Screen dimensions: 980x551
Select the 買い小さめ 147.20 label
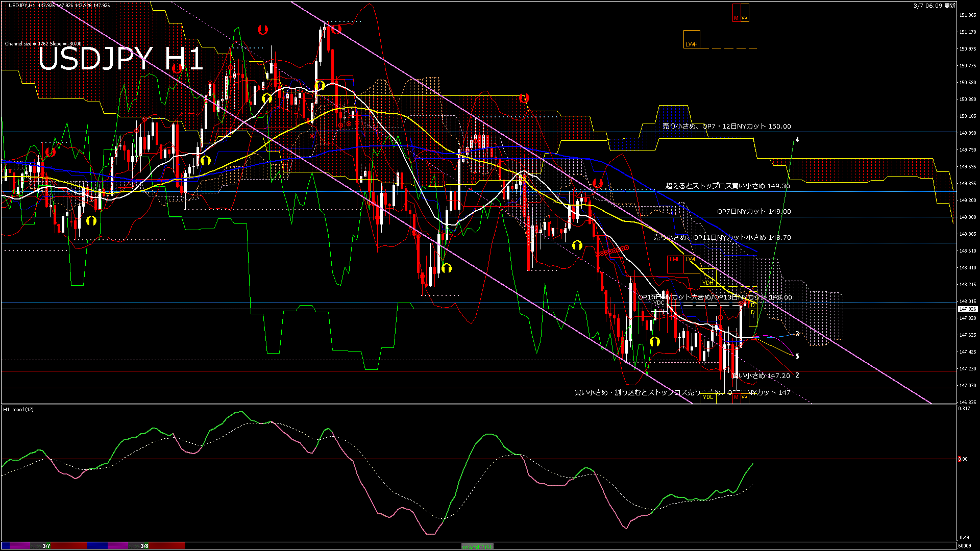(761, 375)
